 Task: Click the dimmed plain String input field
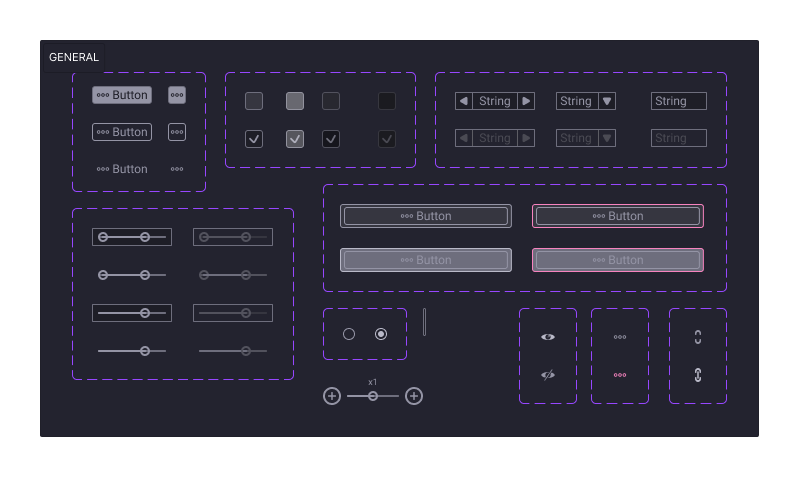tap(679, 138)
